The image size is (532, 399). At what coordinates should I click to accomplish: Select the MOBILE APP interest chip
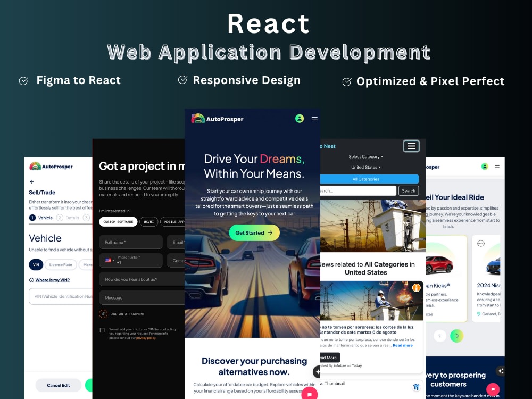173,221
